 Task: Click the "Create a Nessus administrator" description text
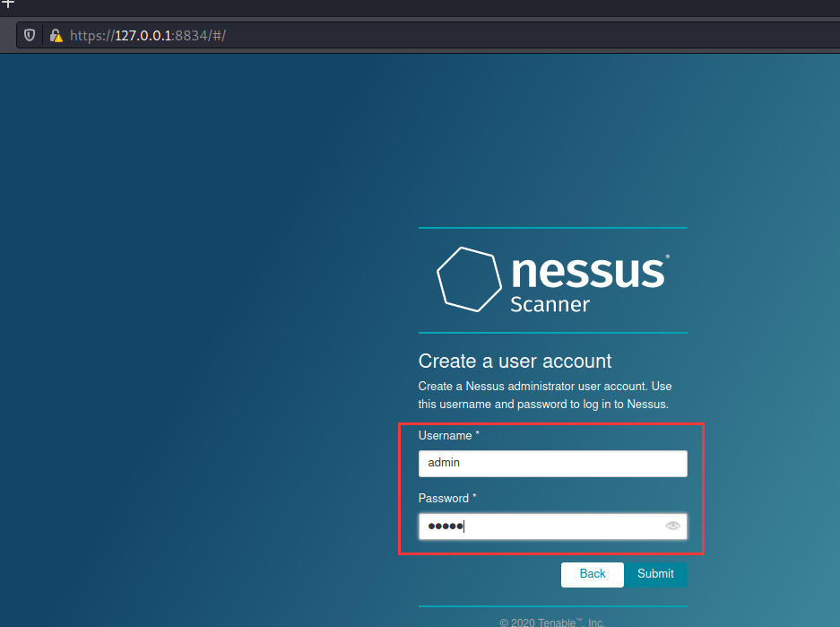[544, 395]
